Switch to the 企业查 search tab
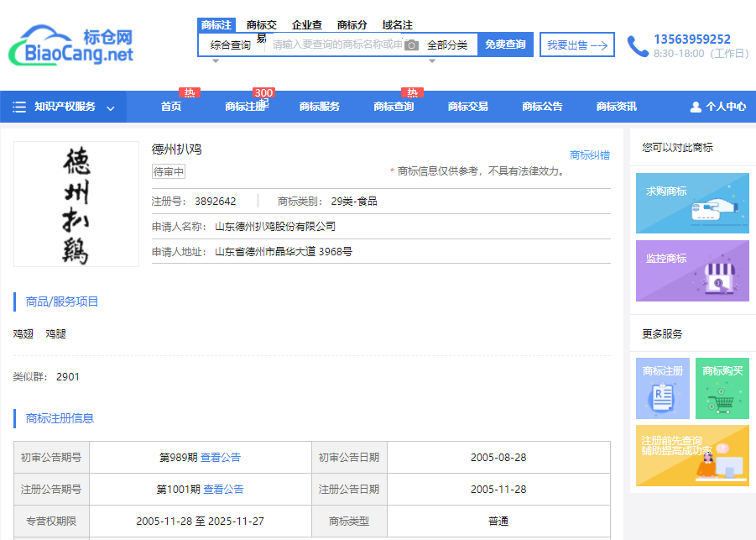 click(306, 25)
